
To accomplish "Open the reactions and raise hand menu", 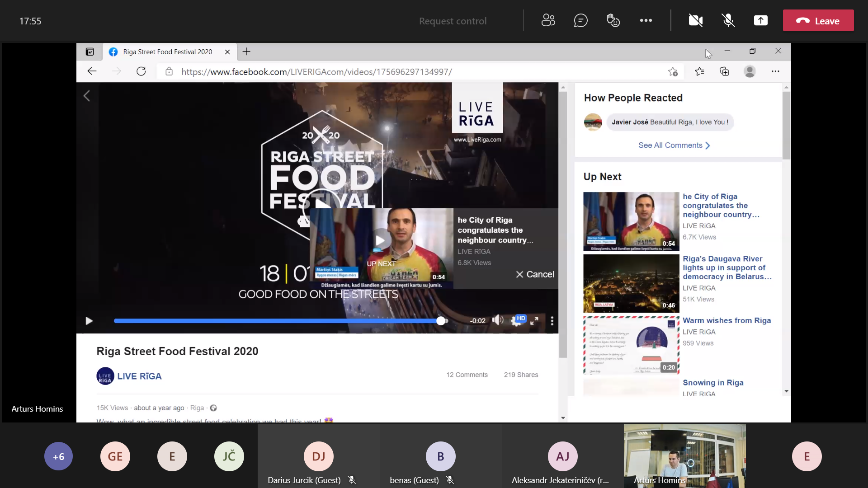I will 613,20.
